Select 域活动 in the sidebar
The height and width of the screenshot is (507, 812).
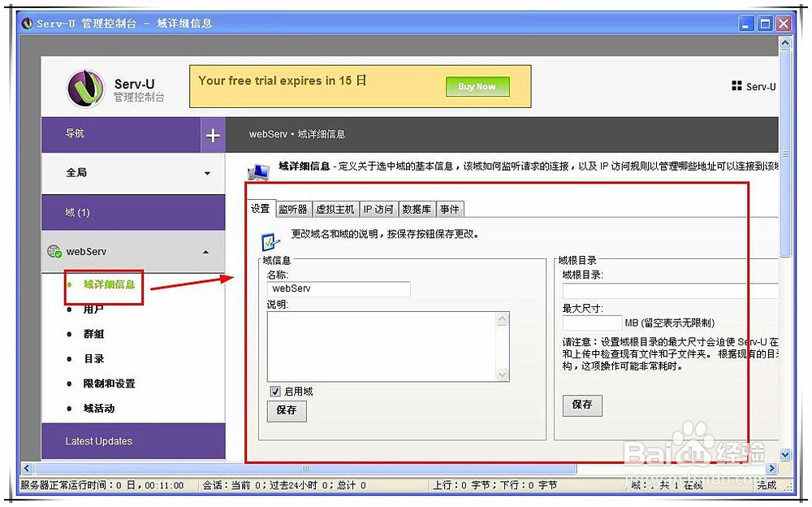(99, 409)
